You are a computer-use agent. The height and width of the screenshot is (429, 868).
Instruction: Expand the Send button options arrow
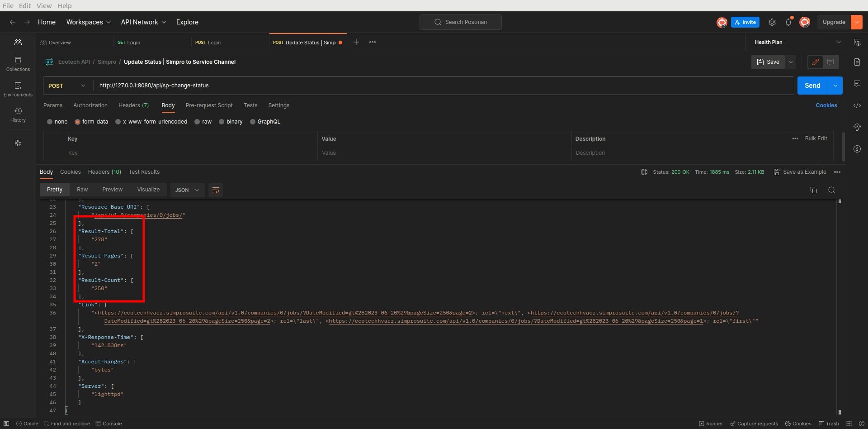pos(835,86)
